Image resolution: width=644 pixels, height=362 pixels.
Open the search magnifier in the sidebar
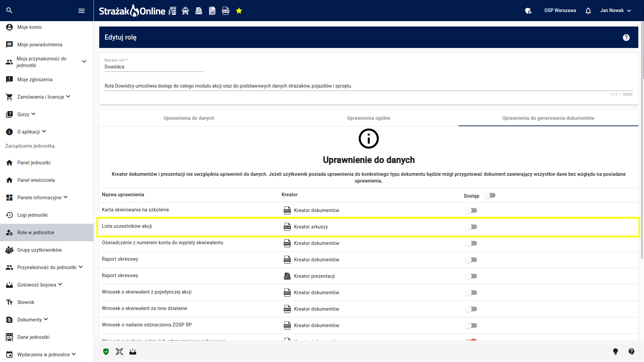pyautogui.click(x=9, y=10)
